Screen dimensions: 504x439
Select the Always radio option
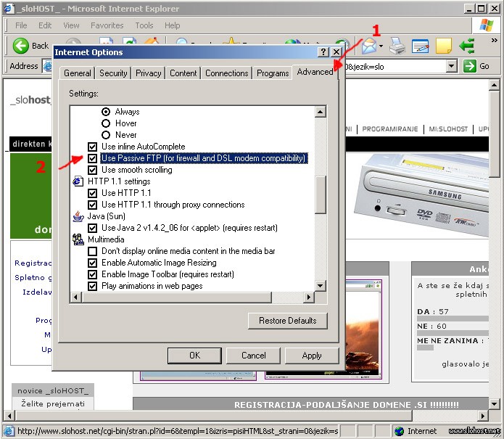(x=106, y=112)
